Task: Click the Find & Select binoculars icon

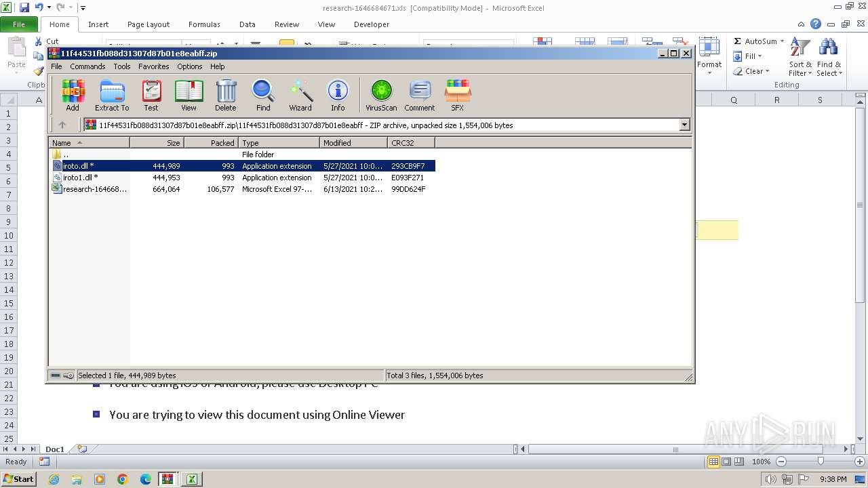Action: coord(829,58)
